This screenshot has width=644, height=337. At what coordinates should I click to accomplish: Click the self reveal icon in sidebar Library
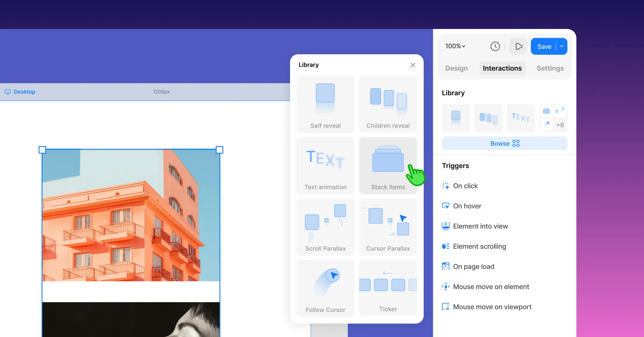pos(456,118)
